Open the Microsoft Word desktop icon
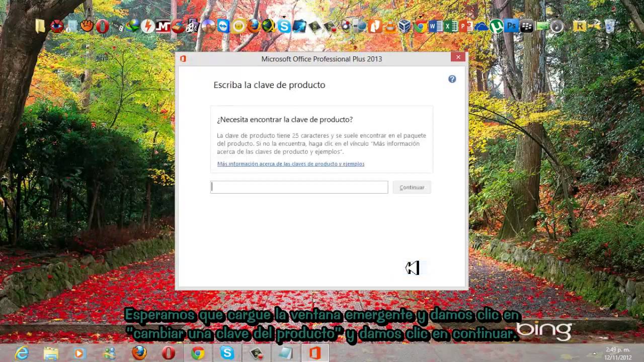The width and height of the screenshot is (644, 362). click(x=436, y=26)
